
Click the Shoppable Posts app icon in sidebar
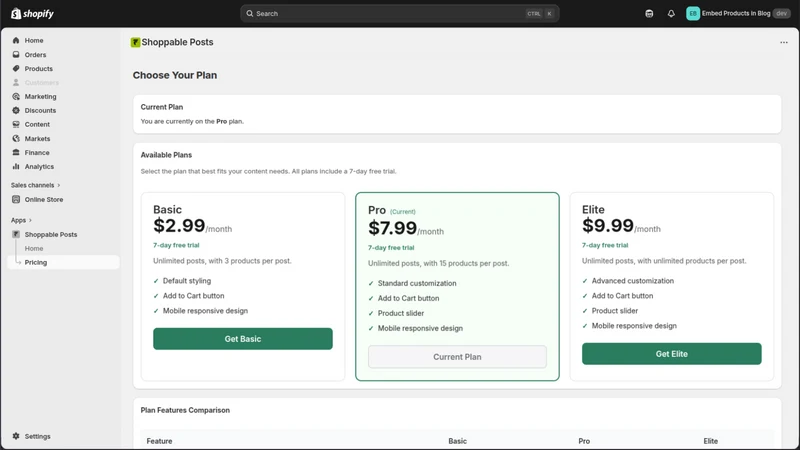pyautogui.click(x=16, y=234)
